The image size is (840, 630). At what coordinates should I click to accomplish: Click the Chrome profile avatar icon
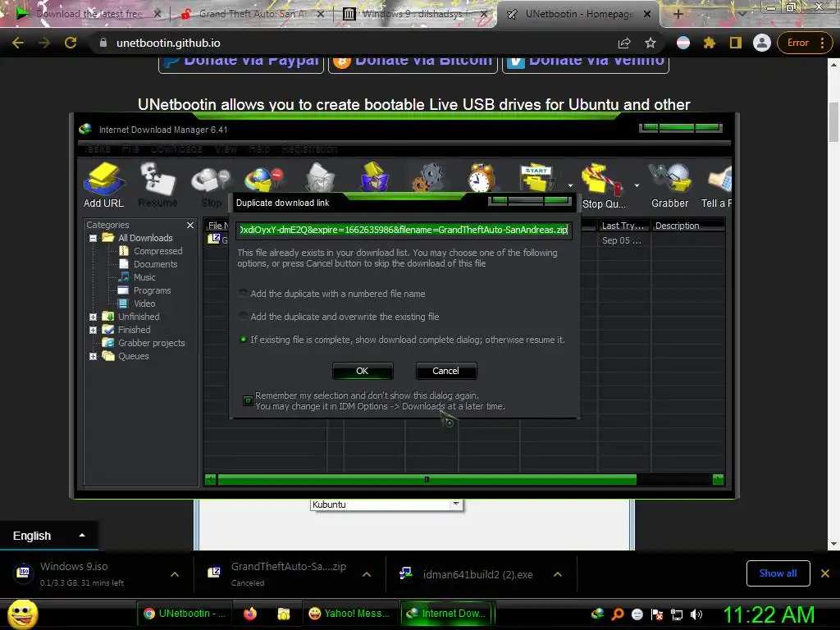(x=762, y=43)
